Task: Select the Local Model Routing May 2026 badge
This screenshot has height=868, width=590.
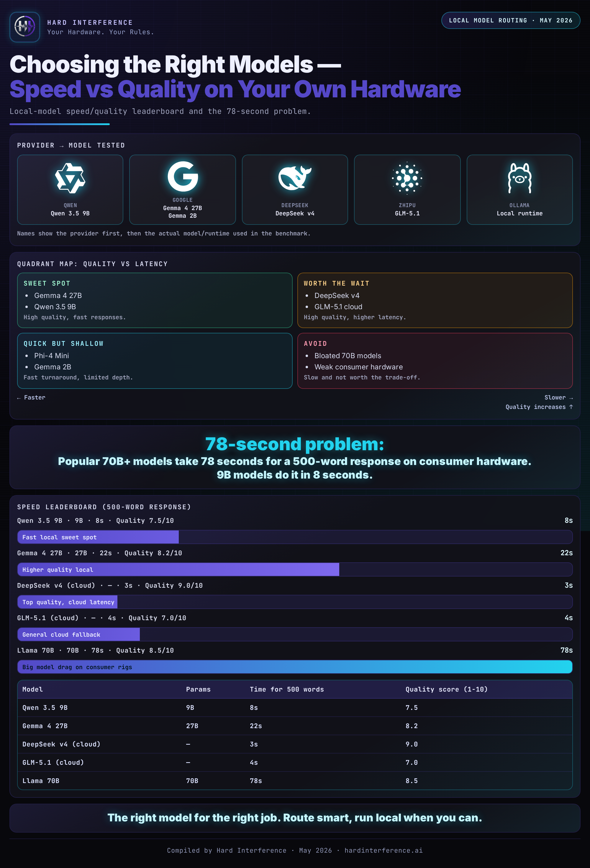Action: tap(510, 21)
